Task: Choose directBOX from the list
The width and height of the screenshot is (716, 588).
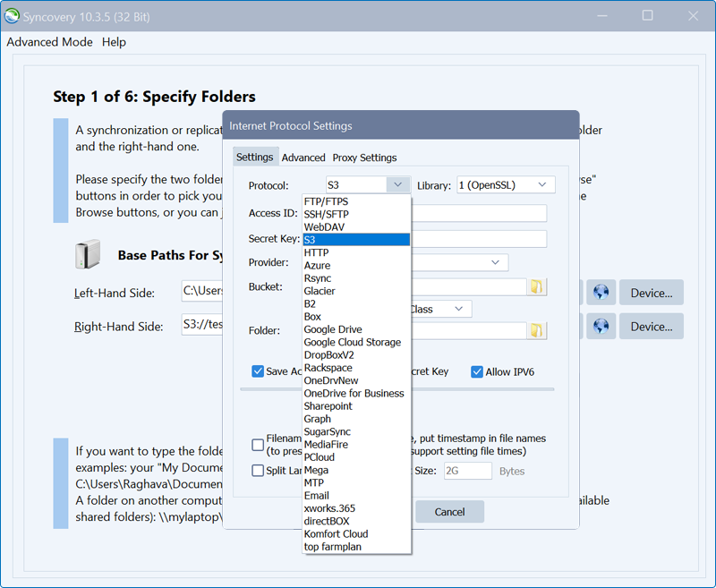Action: [356, 521]
